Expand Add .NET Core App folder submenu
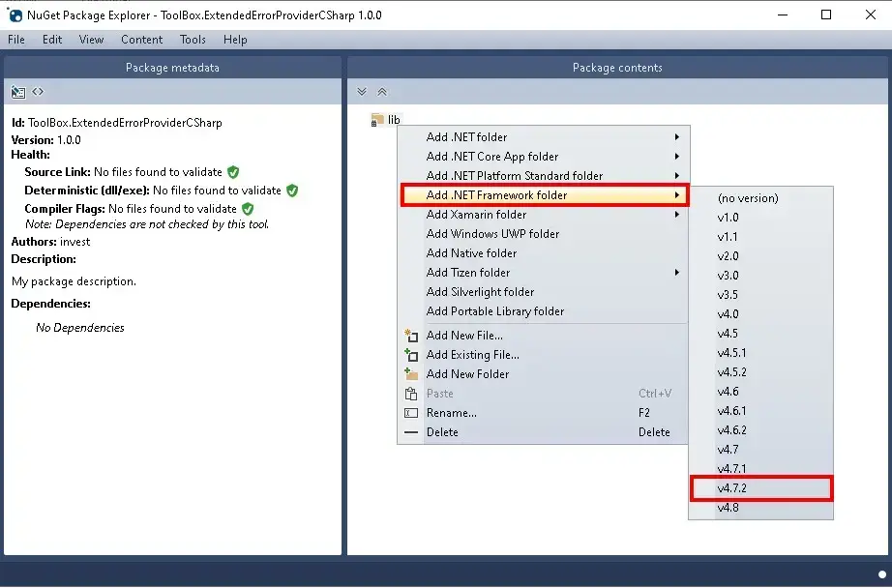The width and height of the screenshot is (892, 588). coord(544,157)
